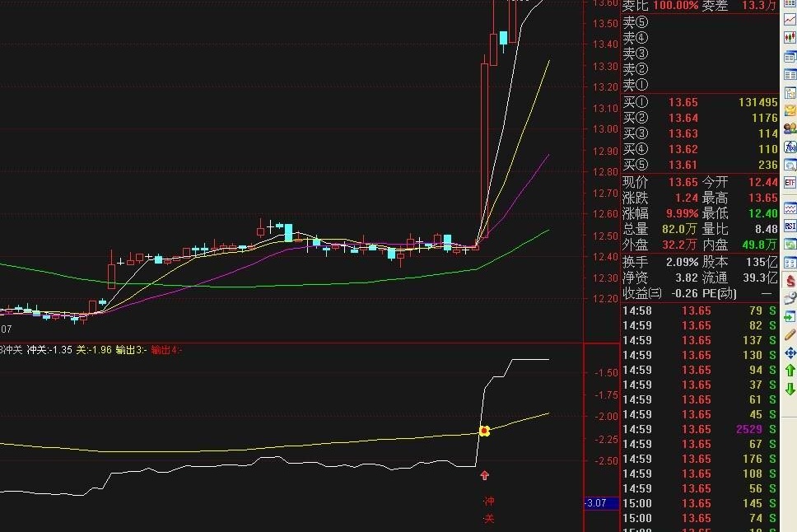Select the pencil drawing tool icon
The height and width of the screenshot is (532, 797).
(x=790, y=334)
